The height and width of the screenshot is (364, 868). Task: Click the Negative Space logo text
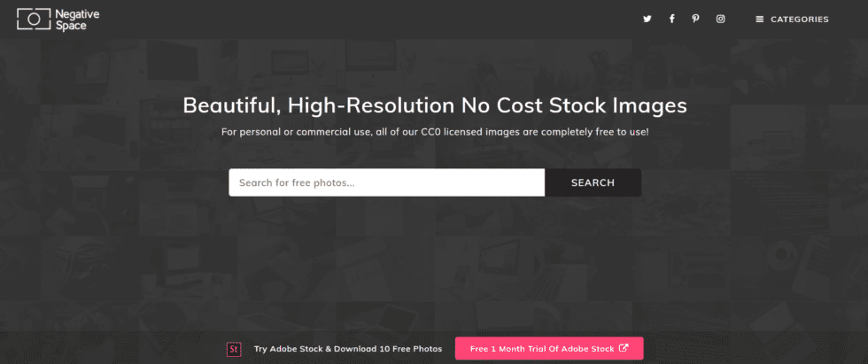click(x=78, y=19)
